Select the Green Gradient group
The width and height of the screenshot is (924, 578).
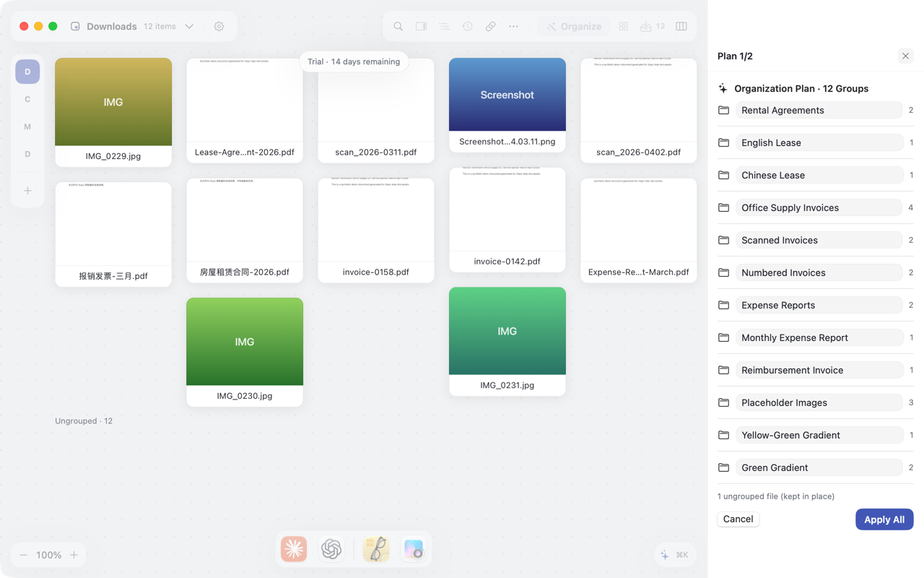coord(819,467)
